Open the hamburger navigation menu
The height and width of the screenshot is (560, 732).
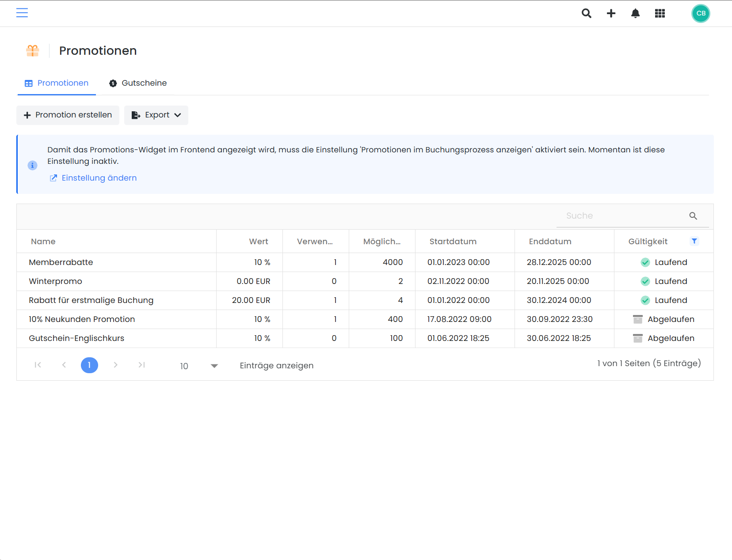pyautogui.click(x=22, y=13)
